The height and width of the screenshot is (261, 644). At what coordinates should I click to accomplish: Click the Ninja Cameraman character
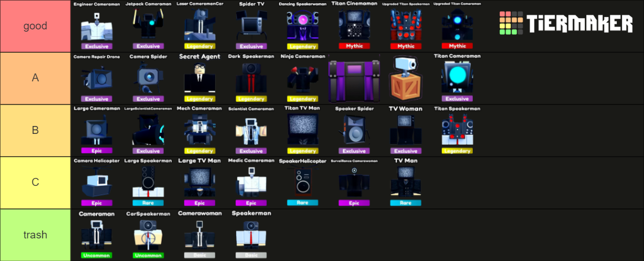tap(302, 78)
